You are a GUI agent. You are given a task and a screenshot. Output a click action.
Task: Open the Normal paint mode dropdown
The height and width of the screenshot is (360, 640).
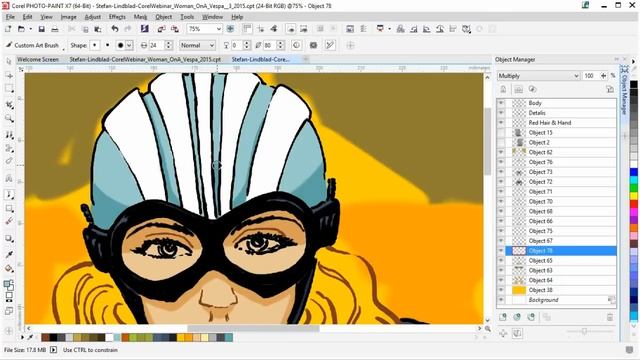coord(211,45)
